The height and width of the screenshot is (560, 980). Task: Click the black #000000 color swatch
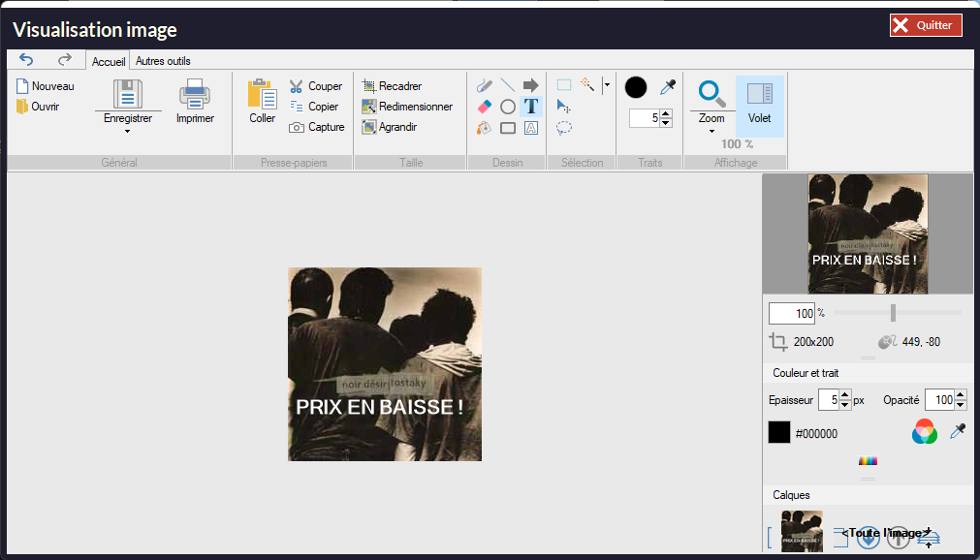[x=779, y=433]
